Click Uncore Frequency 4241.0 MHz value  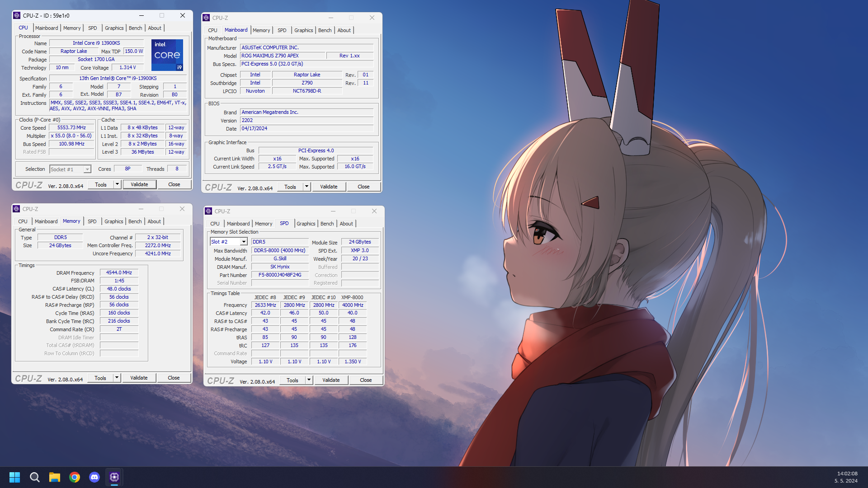[158, 253]
